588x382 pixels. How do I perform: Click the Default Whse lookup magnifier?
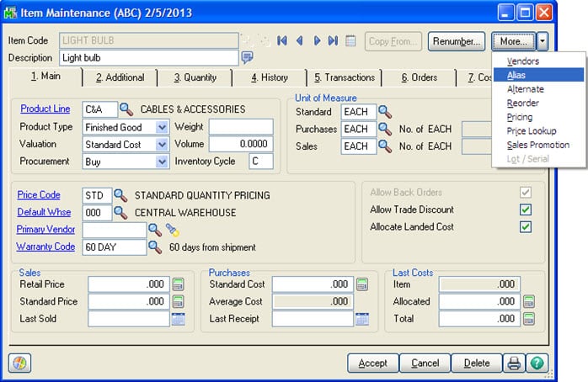(120, 212)
